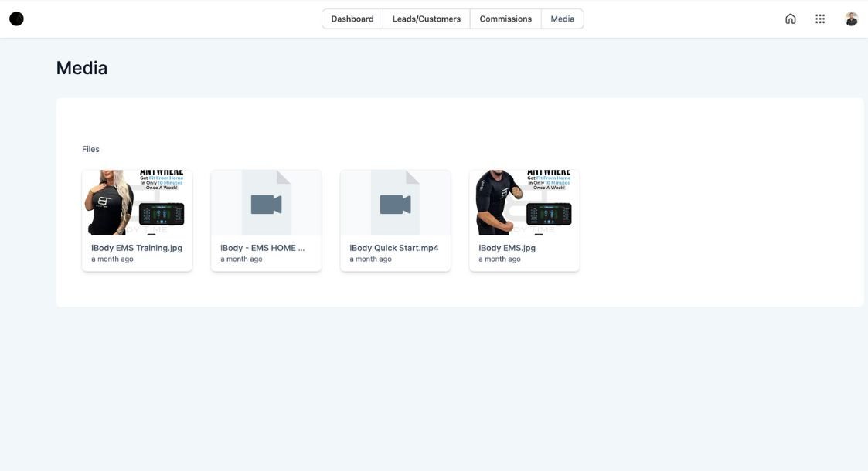Click timestamp under iBody Quick Start.mp4
This screenshot has width=868, height=471.
coord(371,259)
